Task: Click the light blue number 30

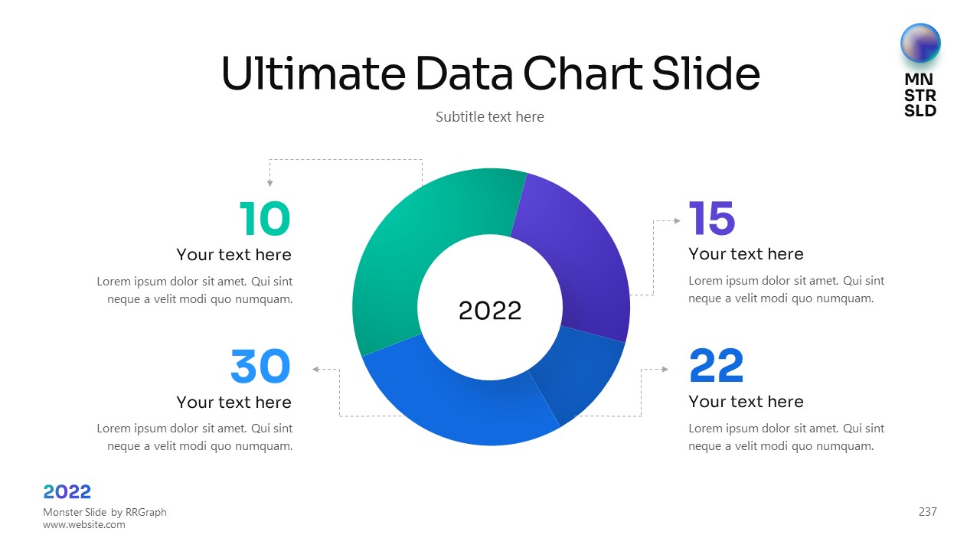Action: [260, 367]
